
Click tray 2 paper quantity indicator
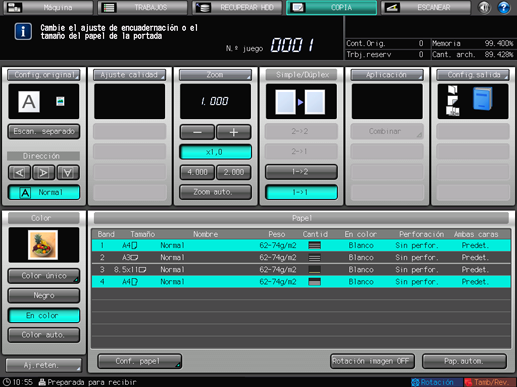tap(315, 258)
